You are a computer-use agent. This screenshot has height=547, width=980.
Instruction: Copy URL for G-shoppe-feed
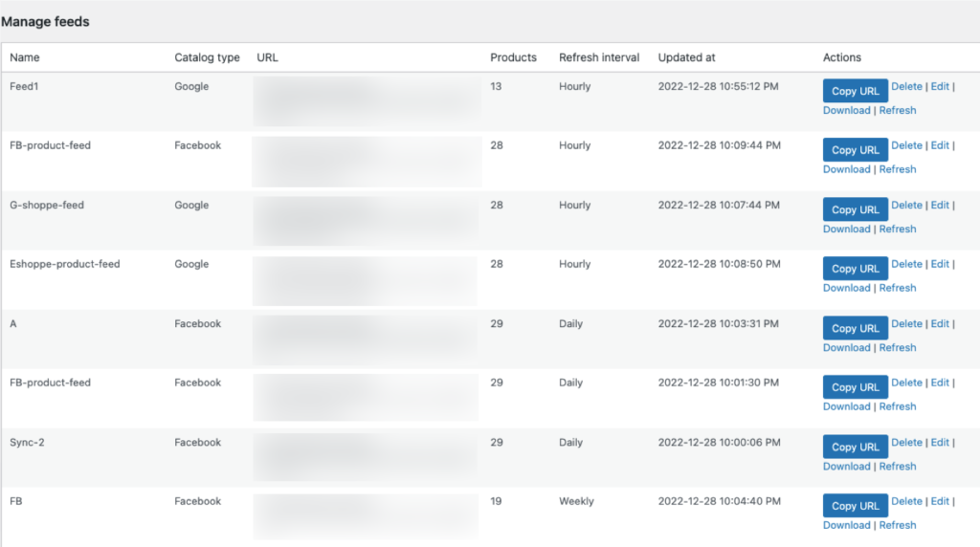pyautogui.click(x=856, y=209)
